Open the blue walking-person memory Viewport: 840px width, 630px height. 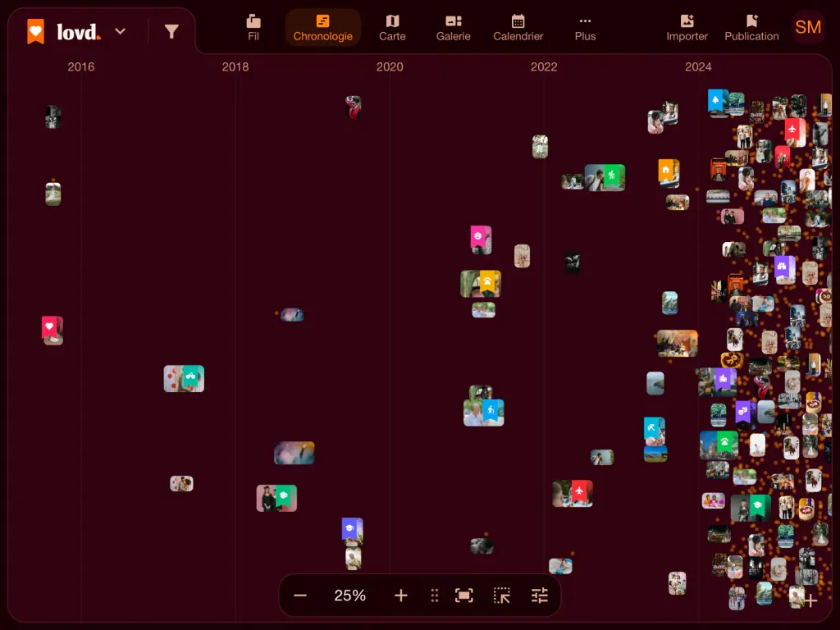coord(484,413)
